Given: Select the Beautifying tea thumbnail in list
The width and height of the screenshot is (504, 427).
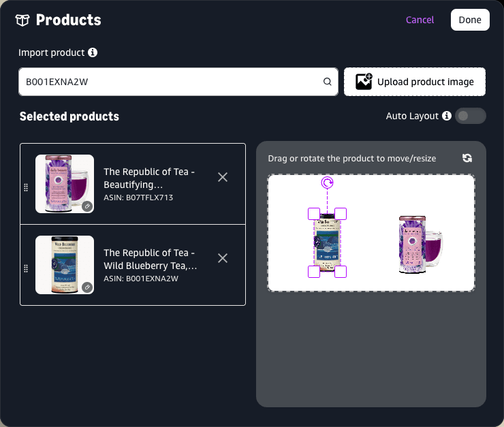Looking at the screenshot, I should tap(65, 184).
